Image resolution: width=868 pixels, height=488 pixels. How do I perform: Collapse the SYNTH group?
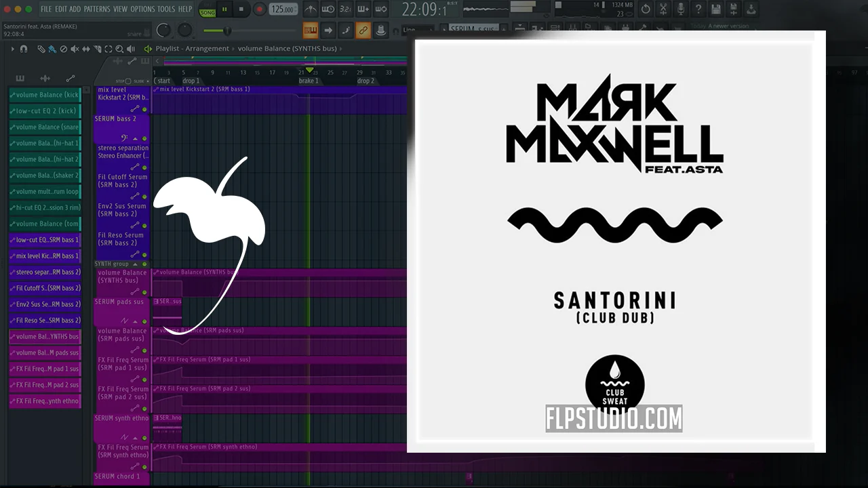(135, 264)
